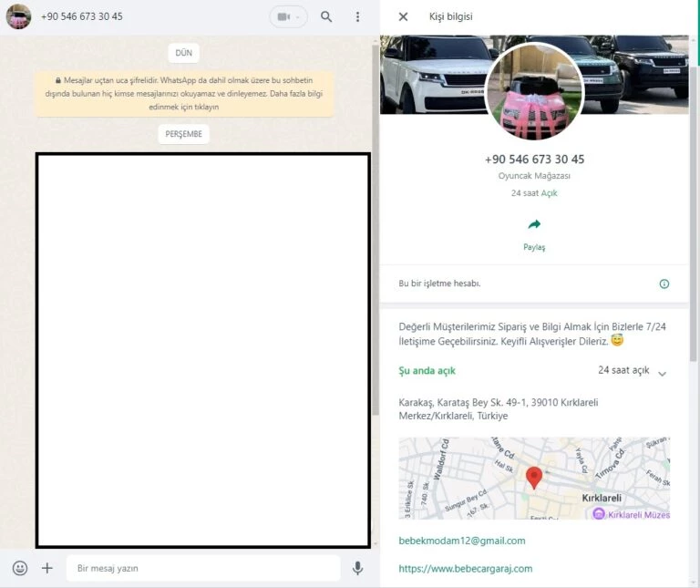Close the Kişi bilgisi panel
Image resolution: width=700 pixels, height=588 pixels.
pyautogui.click(x=403, y=17)
